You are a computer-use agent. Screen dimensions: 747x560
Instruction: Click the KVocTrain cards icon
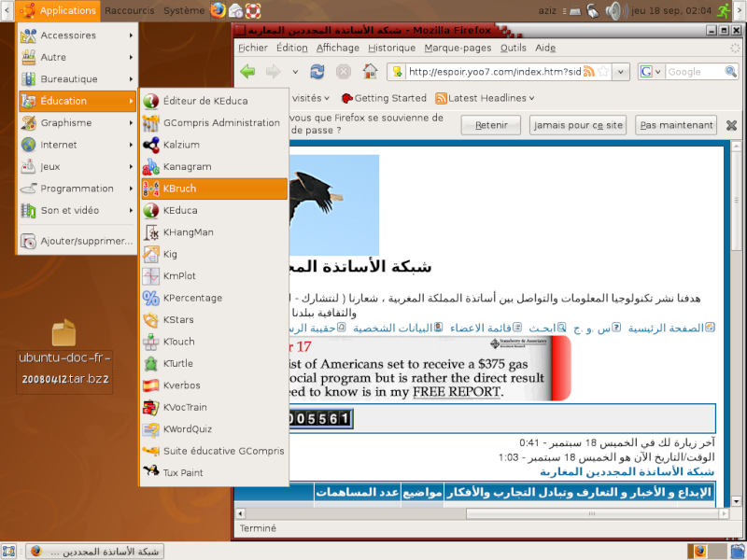[151, 407]
